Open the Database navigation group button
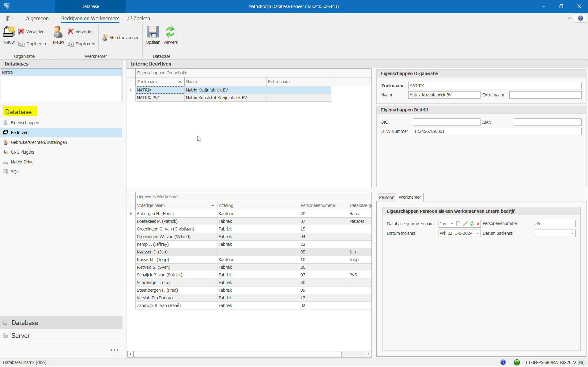 point(61,323)
